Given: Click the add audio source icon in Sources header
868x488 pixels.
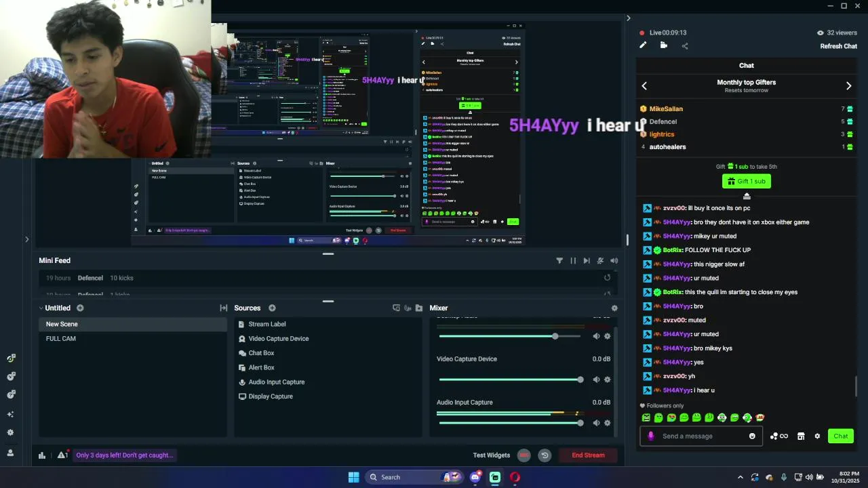Looking at the screenshot, I should (x=408, y=308).
